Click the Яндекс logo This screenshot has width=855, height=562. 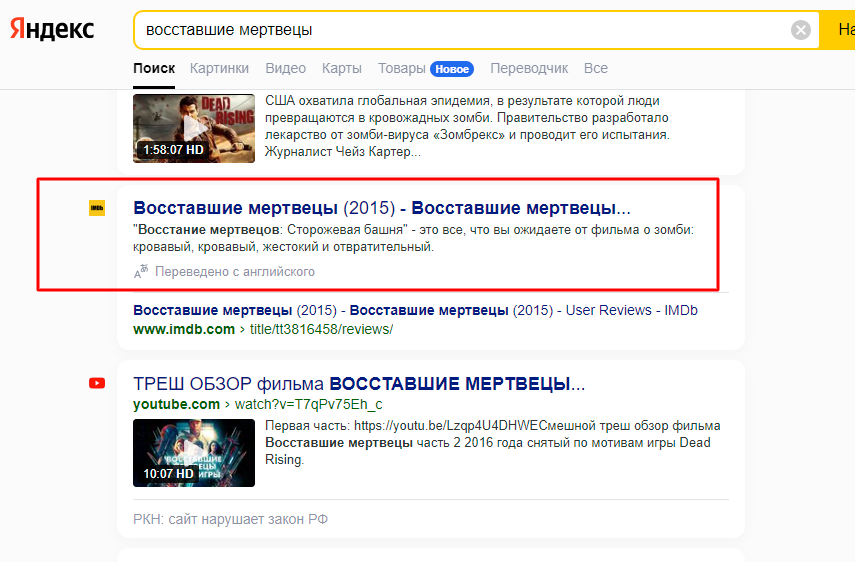tap(52, 29)
